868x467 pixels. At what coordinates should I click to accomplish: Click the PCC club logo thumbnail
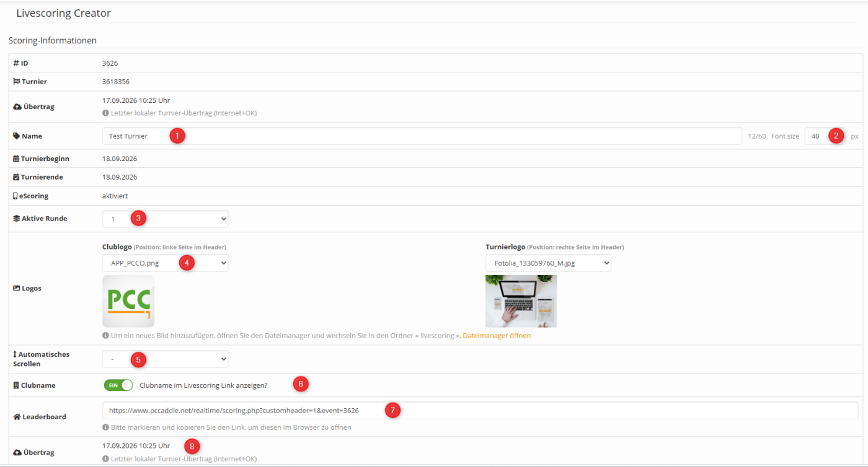[128, 301]
